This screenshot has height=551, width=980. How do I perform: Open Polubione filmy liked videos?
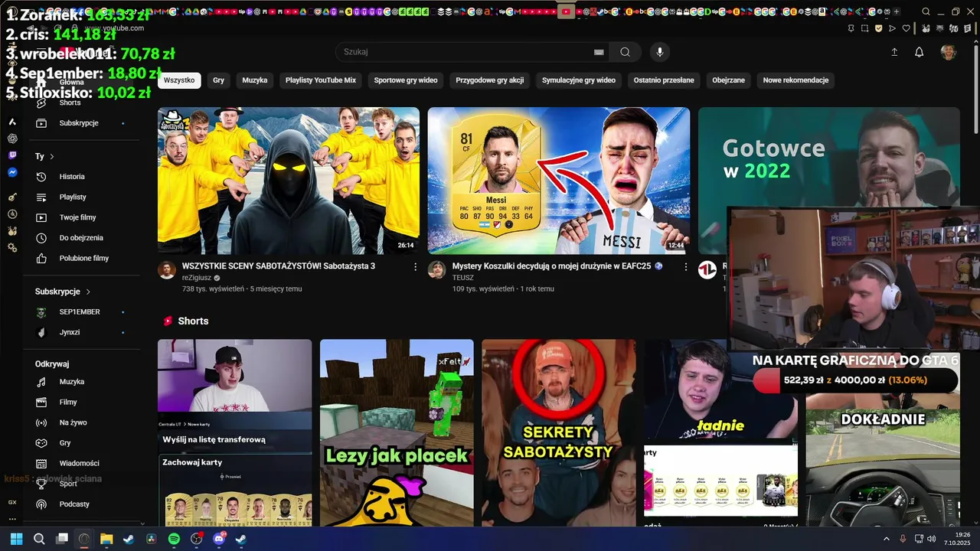click(x=80, y=259)
